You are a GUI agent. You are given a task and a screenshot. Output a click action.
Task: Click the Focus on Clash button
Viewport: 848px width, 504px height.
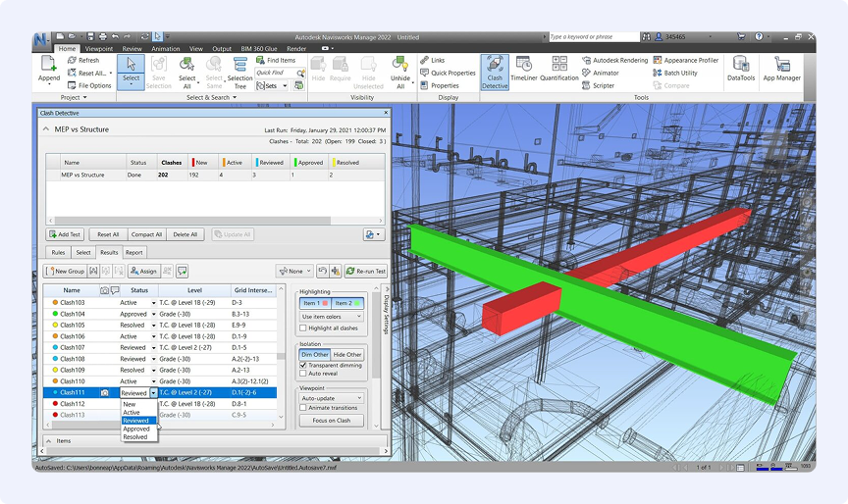[x=332, y=421]
